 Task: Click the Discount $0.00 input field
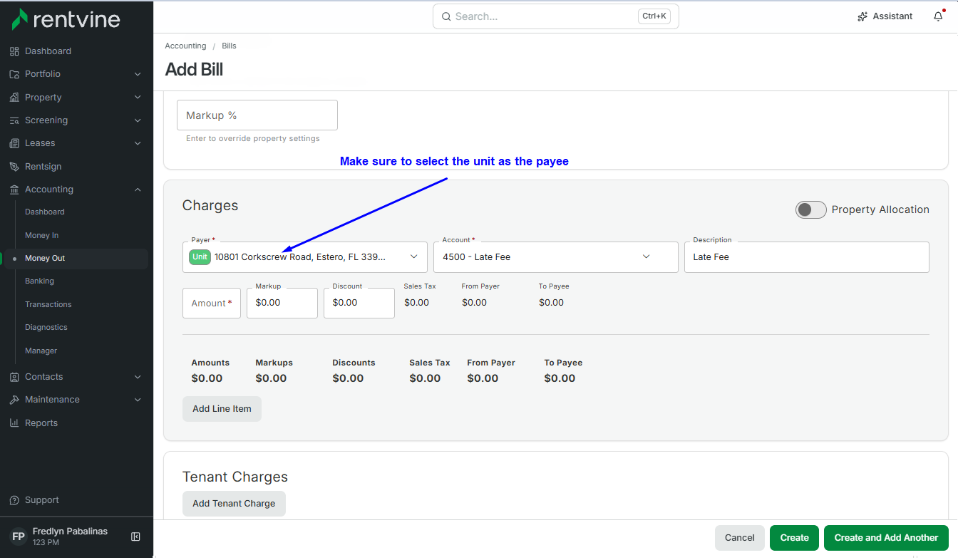(x=359, y=303)
